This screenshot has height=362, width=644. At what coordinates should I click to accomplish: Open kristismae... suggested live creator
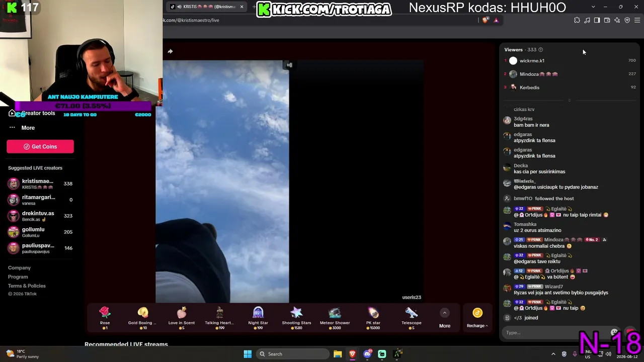(40, 184)
